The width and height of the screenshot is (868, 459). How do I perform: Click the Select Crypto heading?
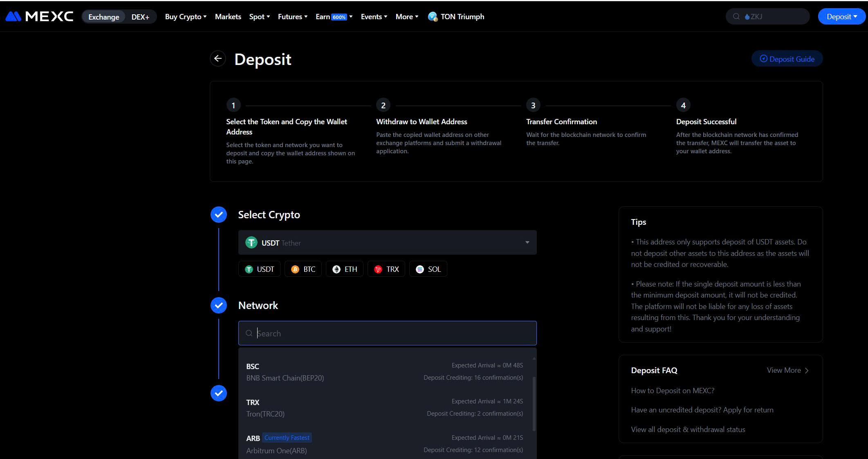tap(269, 215)
